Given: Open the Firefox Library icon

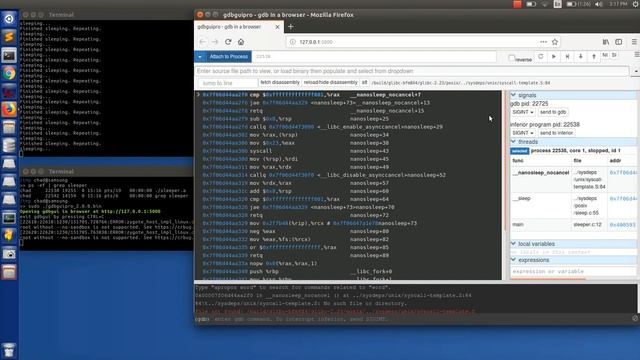Looking at the screenshot, I should pyautogui.click(x=606, y=42).
